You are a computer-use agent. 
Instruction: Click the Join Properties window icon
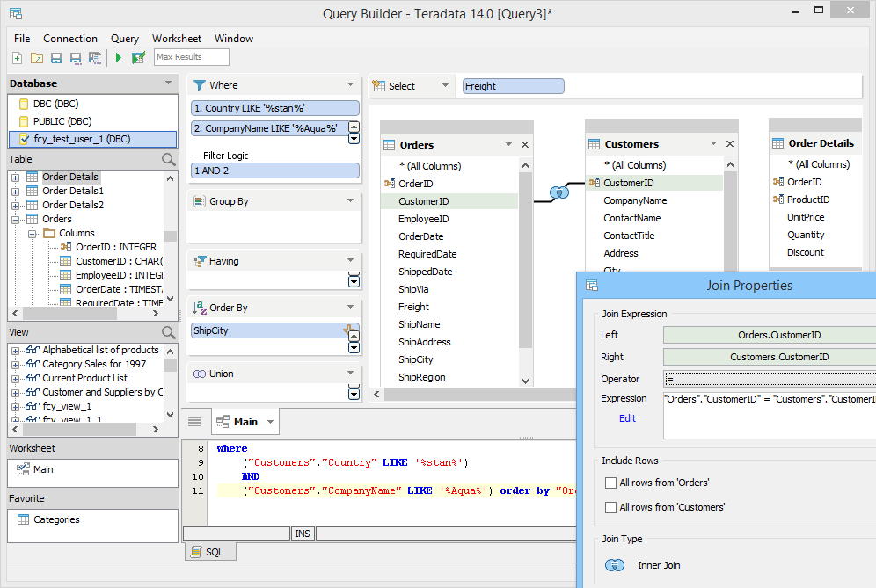pyautogui.click(x=592, y=286)
